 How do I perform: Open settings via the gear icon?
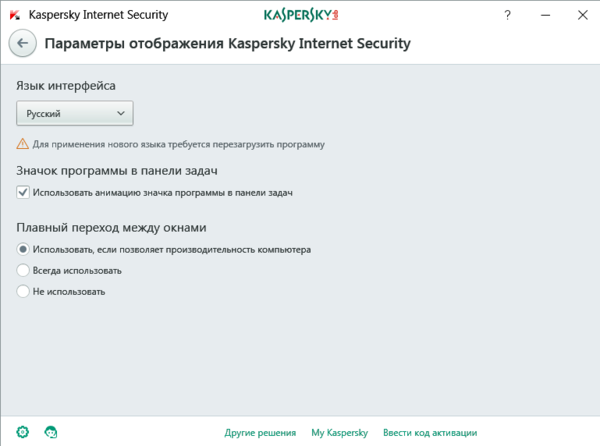point(23,432)
